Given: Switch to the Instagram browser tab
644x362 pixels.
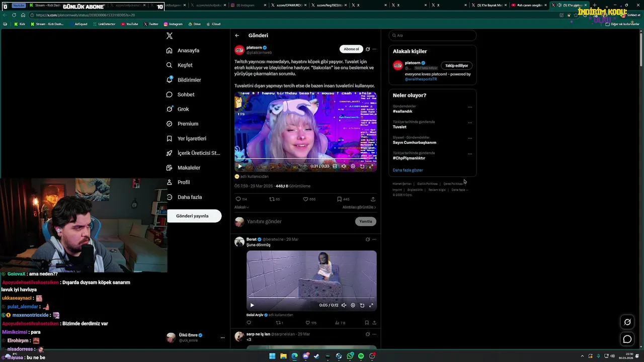Looking at the screenshot, I should 247,5.
